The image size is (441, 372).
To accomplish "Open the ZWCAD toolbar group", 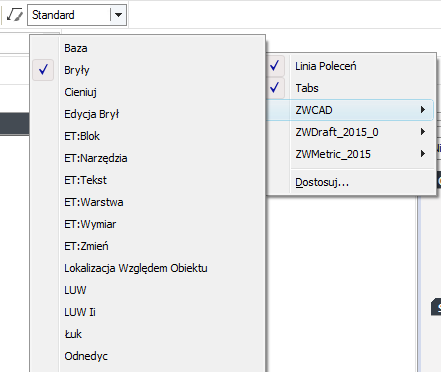I will tap(351, 110).
